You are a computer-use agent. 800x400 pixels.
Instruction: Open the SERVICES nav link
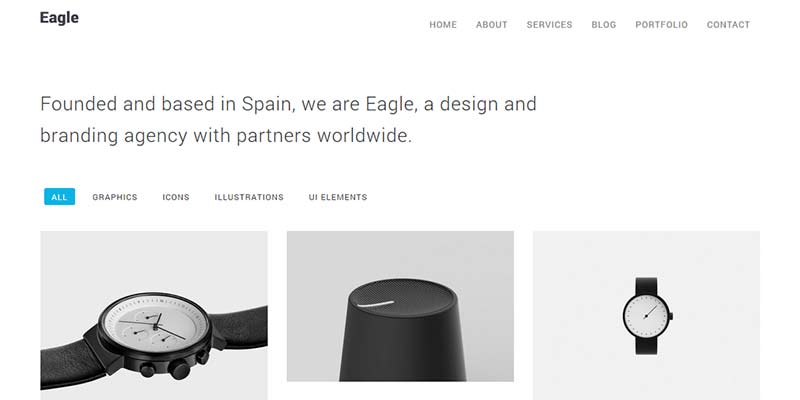coord(549,24)
